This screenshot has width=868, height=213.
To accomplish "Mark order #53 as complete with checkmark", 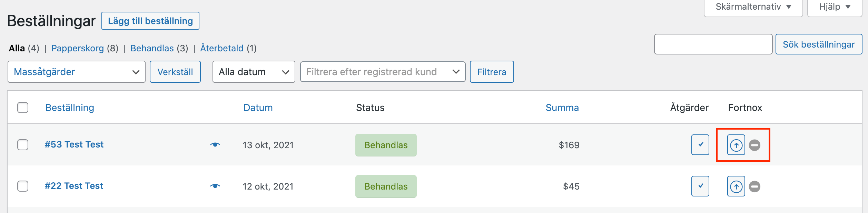I will coord(700,145).
